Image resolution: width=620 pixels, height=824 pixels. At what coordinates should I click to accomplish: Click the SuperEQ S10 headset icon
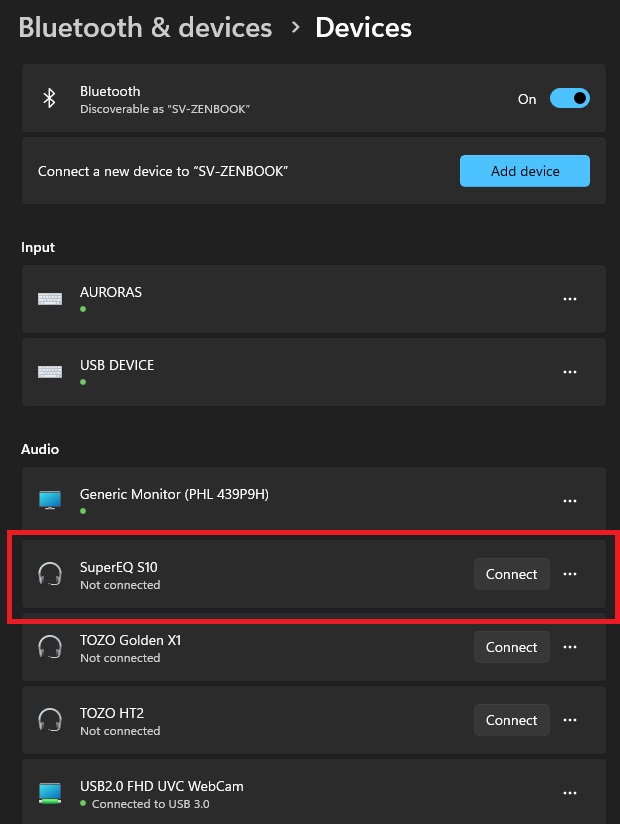click(50, 574)
